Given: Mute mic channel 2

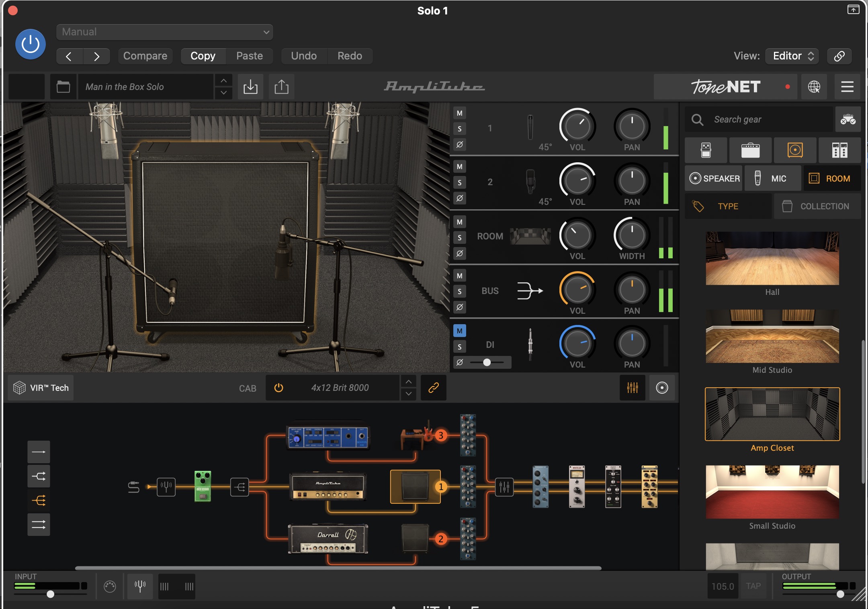Looking at the screenshot, I should coord(460,167).
